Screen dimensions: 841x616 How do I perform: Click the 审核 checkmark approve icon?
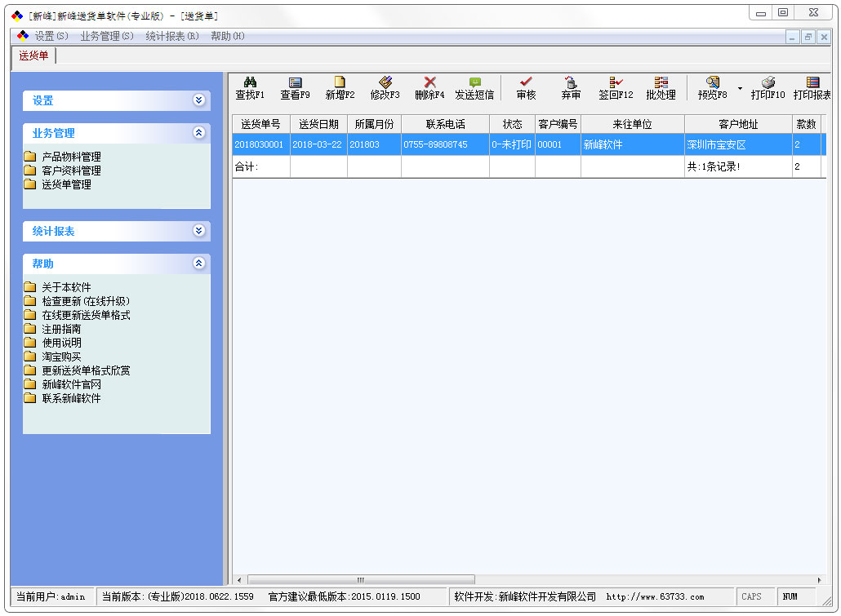pyautogui.click(x=526, y=82)
